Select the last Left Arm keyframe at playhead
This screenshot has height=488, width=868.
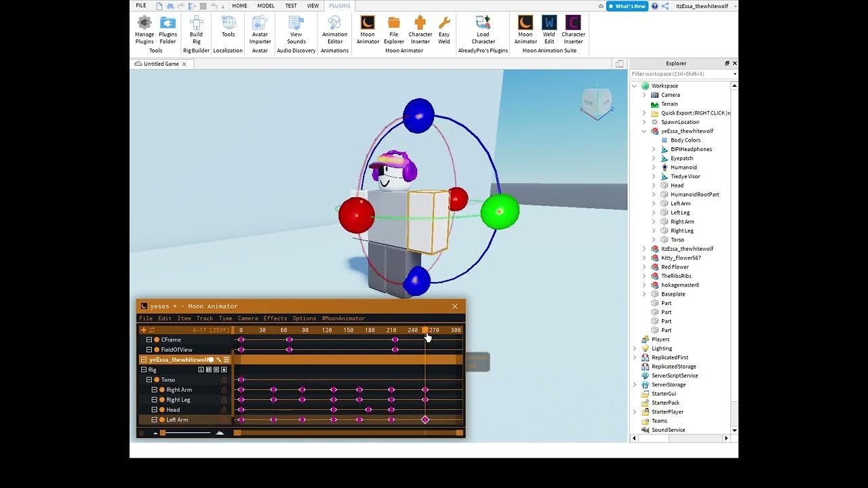point(425,420)
